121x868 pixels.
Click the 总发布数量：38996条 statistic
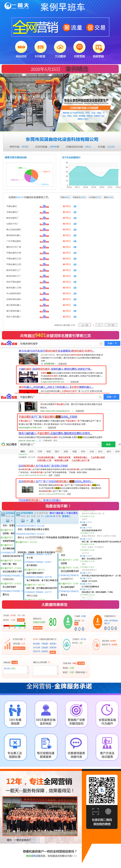[x=47, y=147]
